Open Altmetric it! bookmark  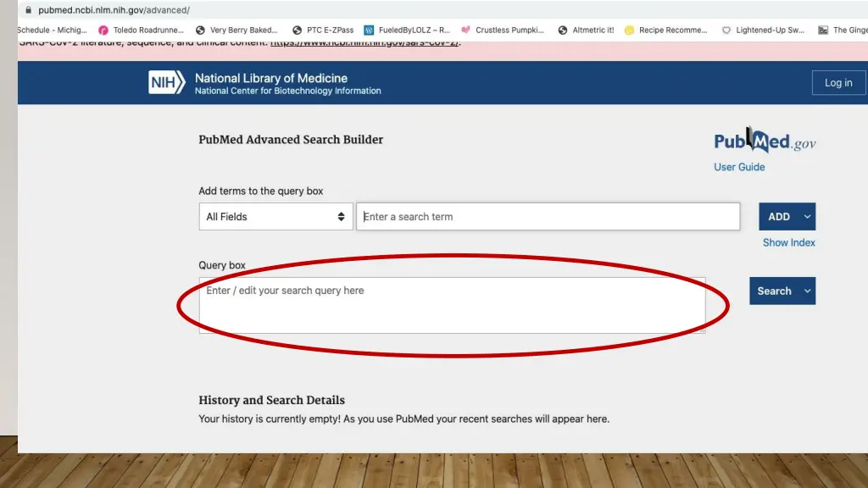(x=587, y=30)
